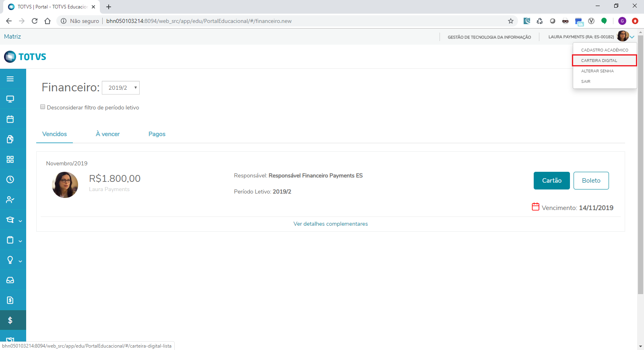Viewport: 644px width, 350px height.
Task: Open a new browser tab
Action: (x=109, y=7)
